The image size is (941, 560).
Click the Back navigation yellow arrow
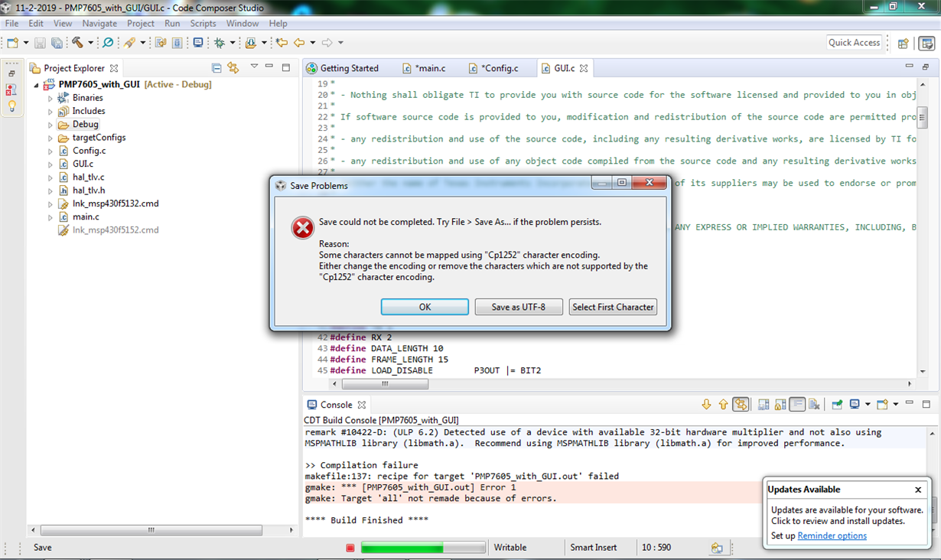[299, 43]
